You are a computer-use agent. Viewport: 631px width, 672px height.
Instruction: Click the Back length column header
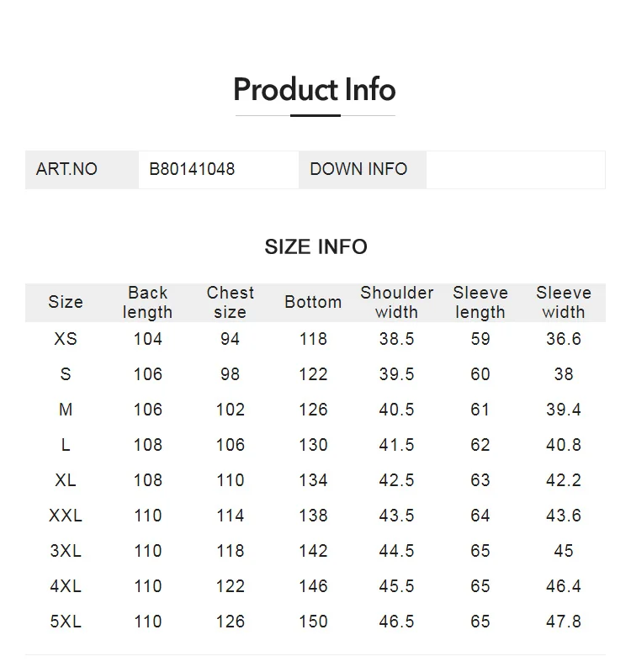coord(148,302)
